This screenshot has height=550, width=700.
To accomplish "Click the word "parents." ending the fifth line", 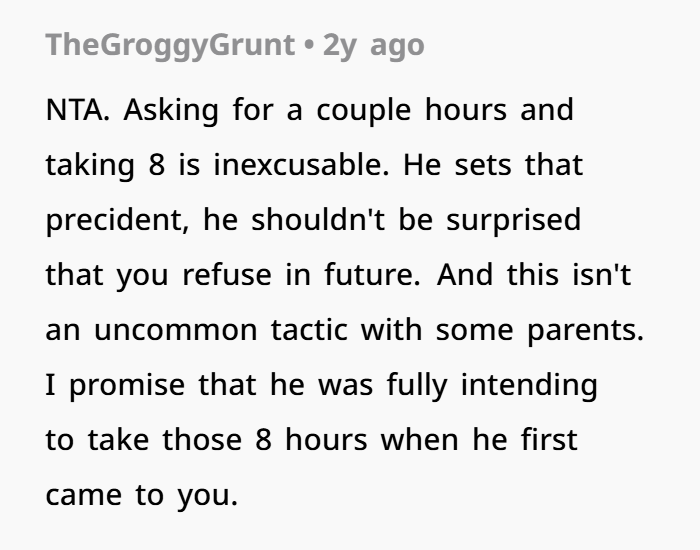I will pos(585,331).
